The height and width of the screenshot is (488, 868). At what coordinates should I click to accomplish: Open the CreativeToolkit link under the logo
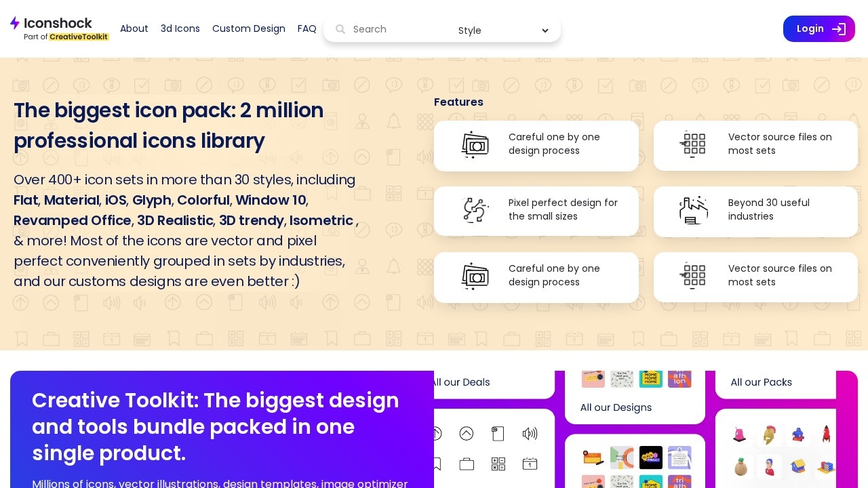[79, 37]
